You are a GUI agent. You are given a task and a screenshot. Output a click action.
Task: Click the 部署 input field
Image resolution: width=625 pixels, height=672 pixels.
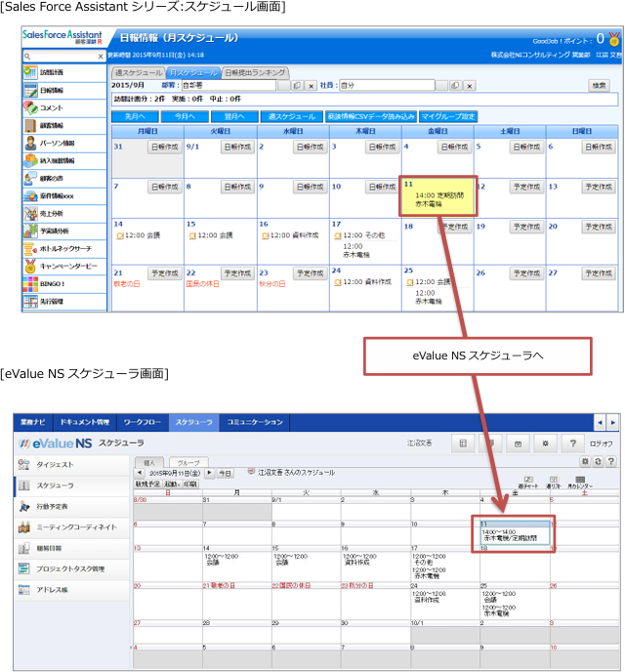coord(229,85)
